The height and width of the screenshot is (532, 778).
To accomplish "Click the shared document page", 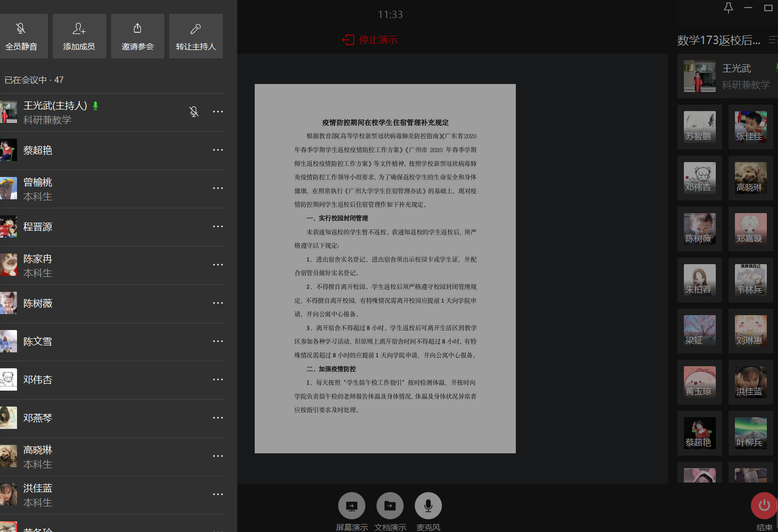I will point(385,268).
